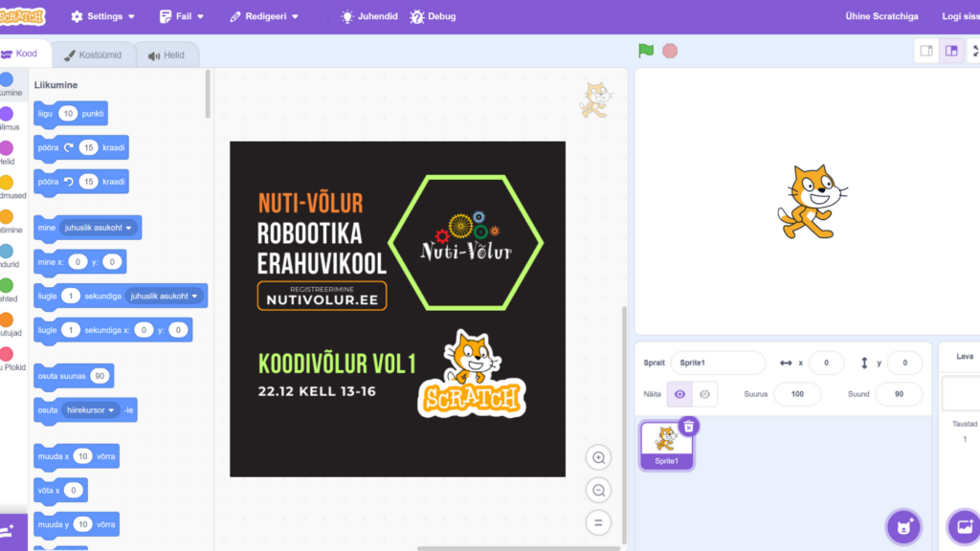The width and height of the screenshot is (980, 551).
Task: Open the Helid tab
Action: [167, 55]
